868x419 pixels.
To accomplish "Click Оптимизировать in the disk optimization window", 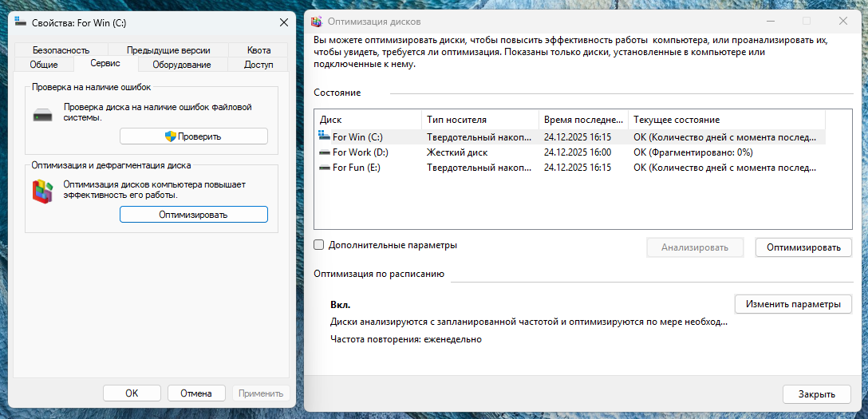I will 803,247.
